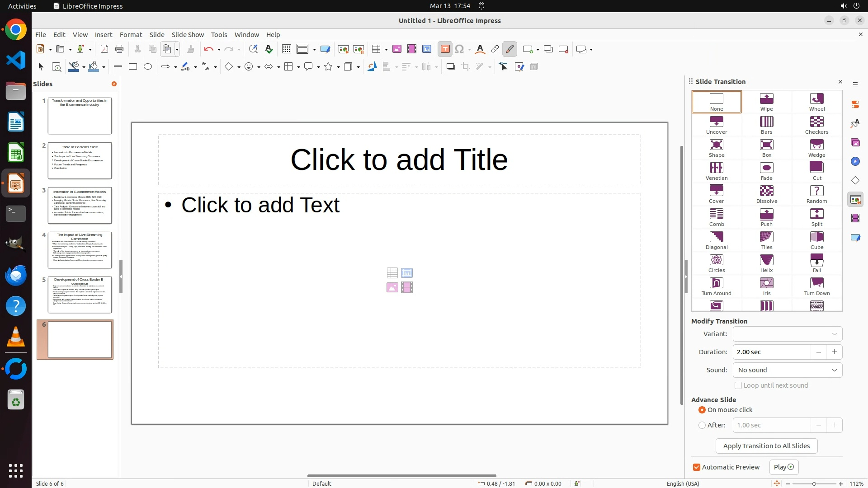Select On mouse click radio button

point(702,410)
